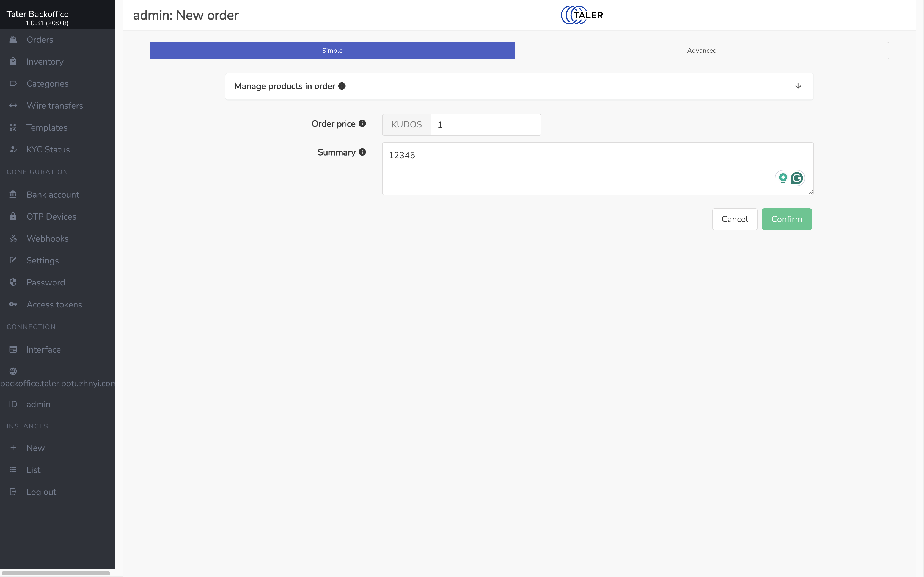Expand Manage products in order arrow

point(798,86)
